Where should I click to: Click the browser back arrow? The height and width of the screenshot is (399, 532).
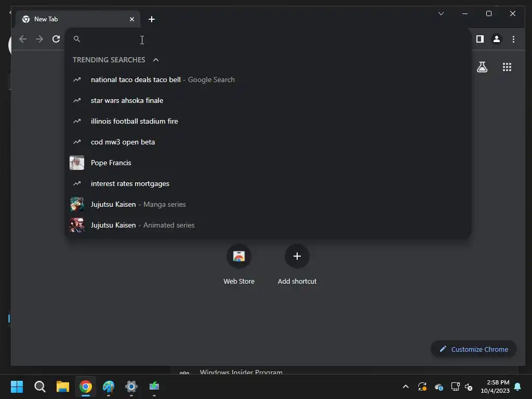pos(23,39)
